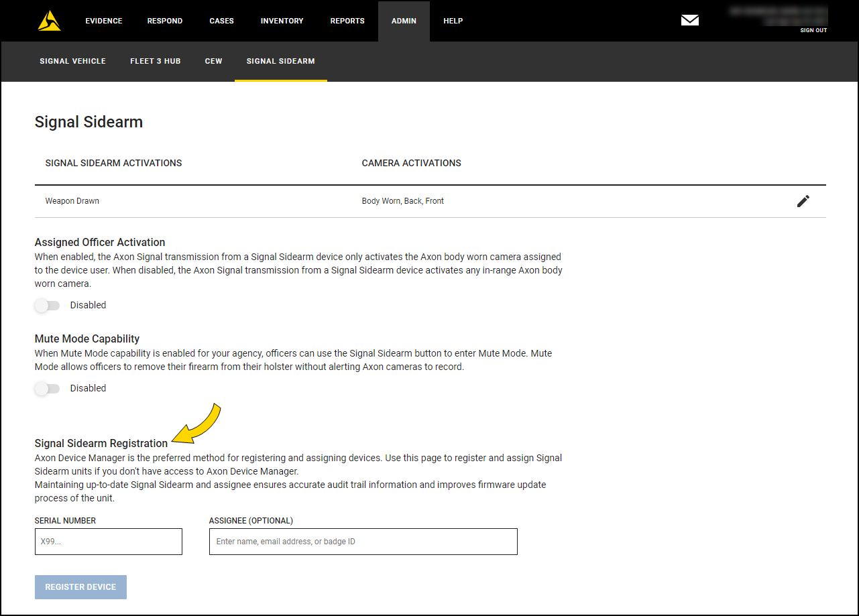Go to the Respond menu

pos(165,21)
